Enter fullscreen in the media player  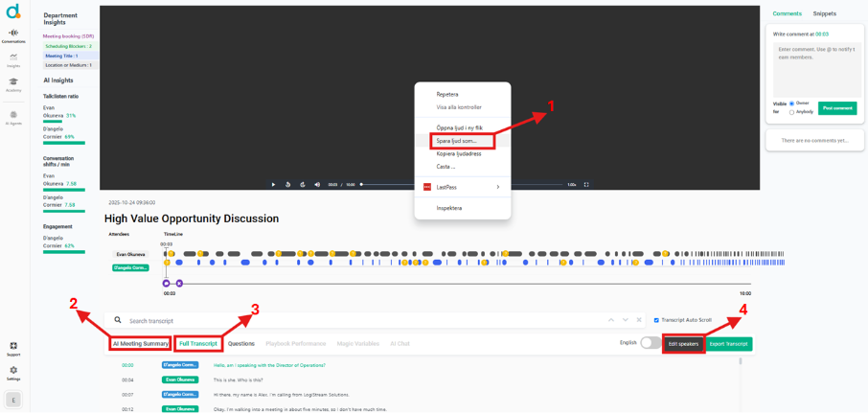point(586,184)
